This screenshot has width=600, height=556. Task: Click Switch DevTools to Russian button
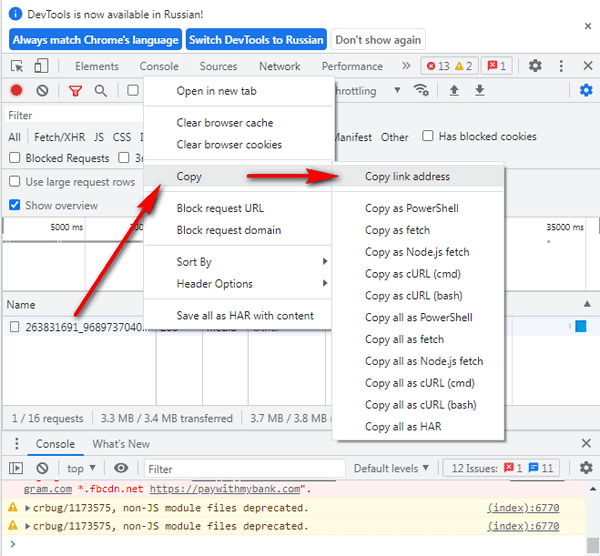(256, 40)
